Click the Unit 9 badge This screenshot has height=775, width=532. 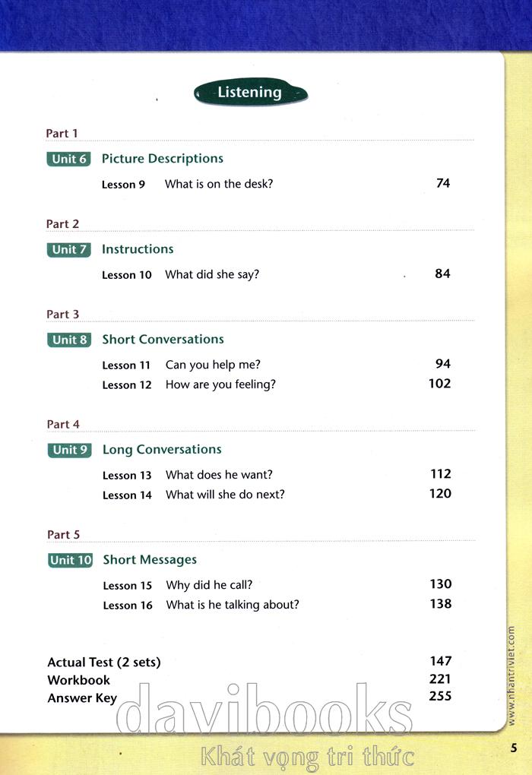click(x=69, y=450)
